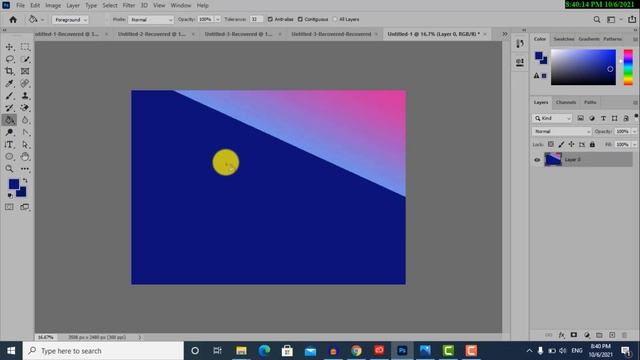Screen dimensions: 640x360
Task: Hide Layer 0 with eye icon
Action: 537,160
